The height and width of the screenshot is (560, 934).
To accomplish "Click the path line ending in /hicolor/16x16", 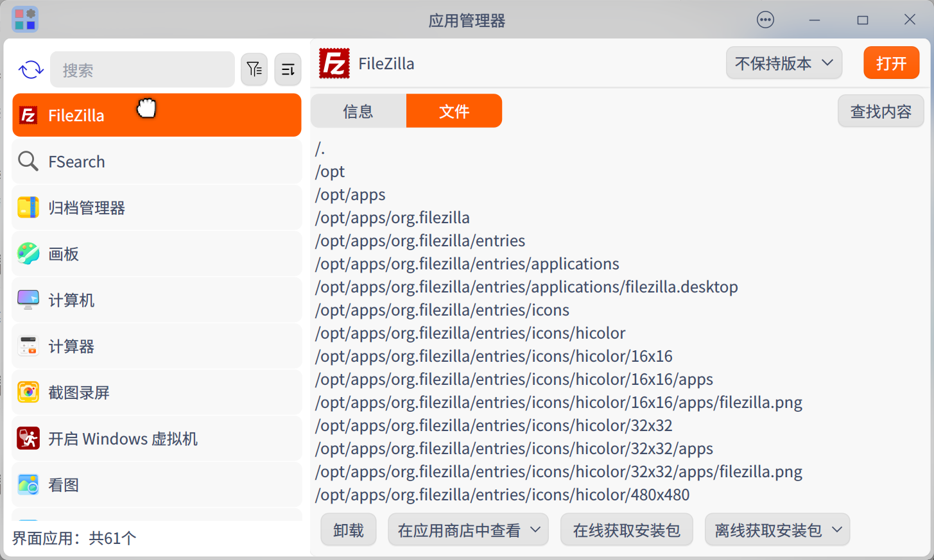I will (494, 357).
